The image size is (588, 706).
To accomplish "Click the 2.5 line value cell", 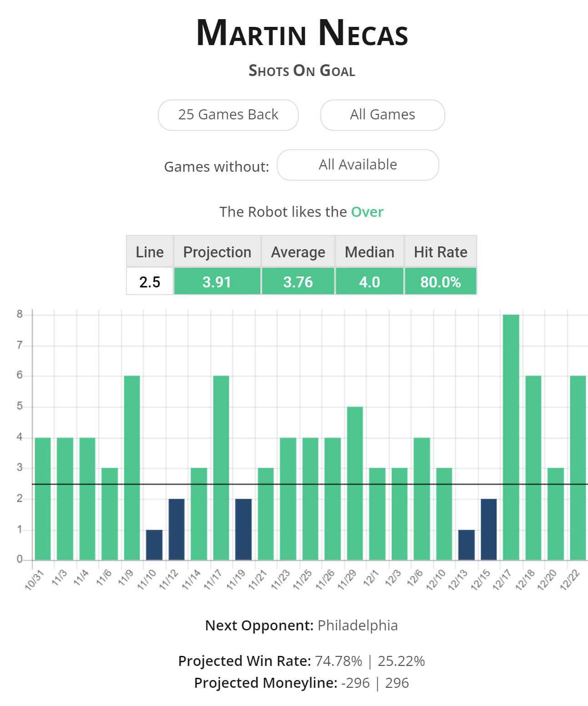I will click(150, 281).
